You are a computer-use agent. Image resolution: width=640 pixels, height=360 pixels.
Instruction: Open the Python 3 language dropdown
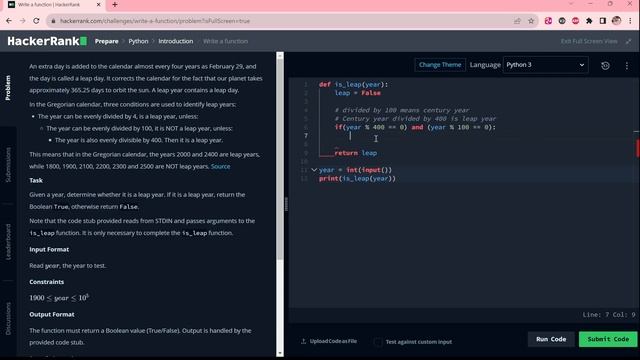(x=545, y=65)
